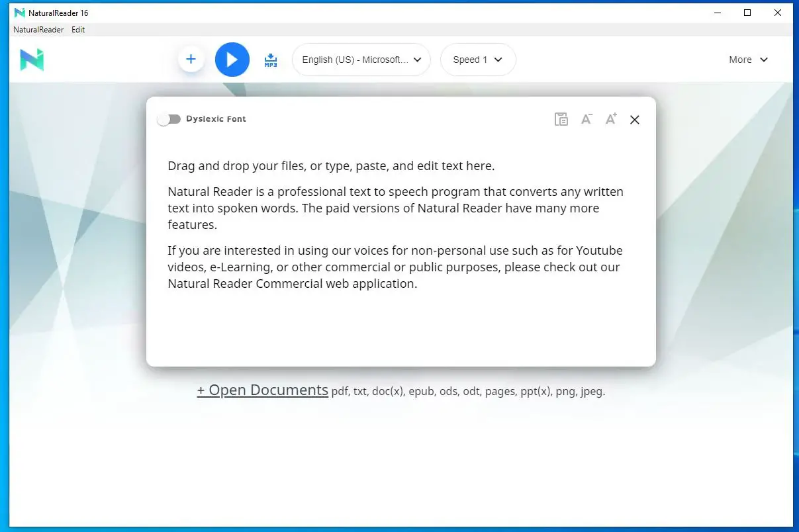Screen dimensions: 799x532
Task: Decrease the text font size
Action: (586, 119)
